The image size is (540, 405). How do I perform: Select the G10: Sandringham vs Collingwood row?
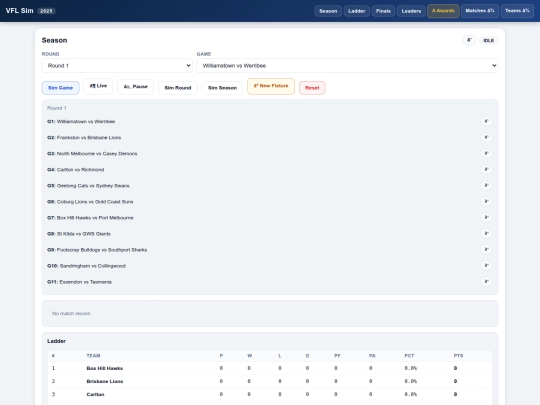click(270, 266)
